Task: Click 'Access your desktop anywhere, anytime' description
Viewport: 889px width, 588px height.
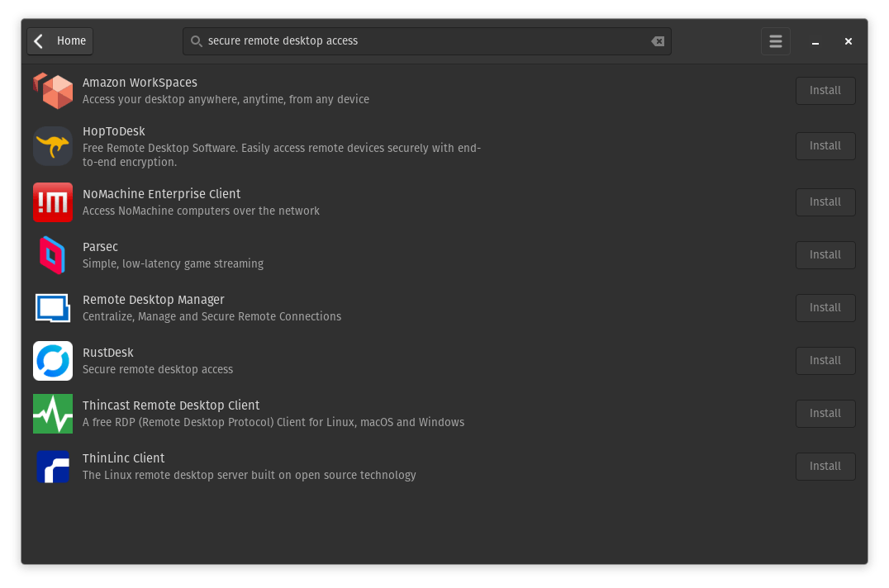Action: [x=226, y=100]
